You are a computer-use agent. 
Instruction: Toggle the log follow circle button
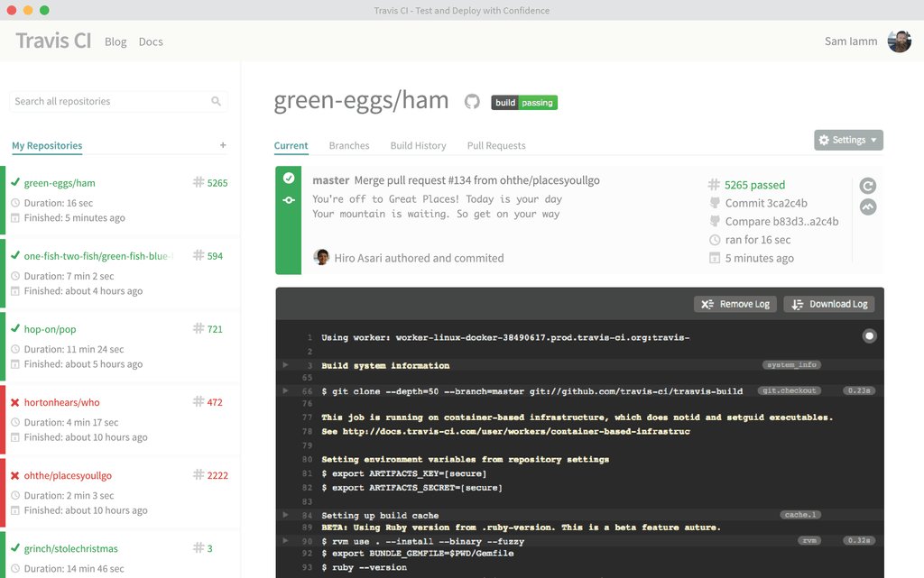[869, 336]
